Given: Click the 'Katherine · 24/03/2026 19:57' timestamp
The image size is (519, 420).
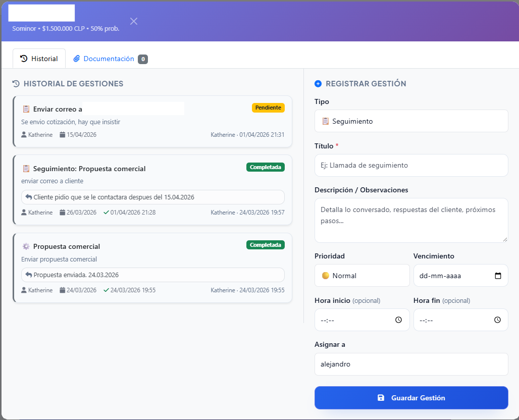Looking at the screenshot, I should point(247,213).
